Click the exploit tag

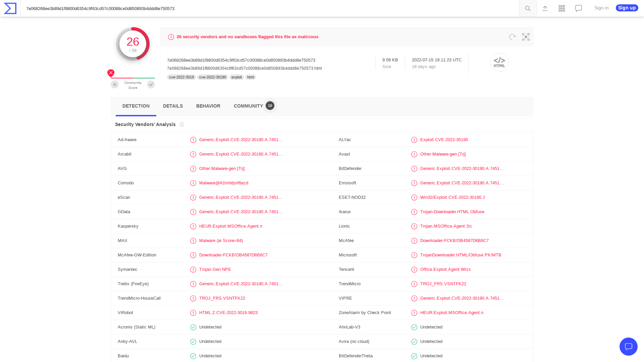tap(236, 77)
